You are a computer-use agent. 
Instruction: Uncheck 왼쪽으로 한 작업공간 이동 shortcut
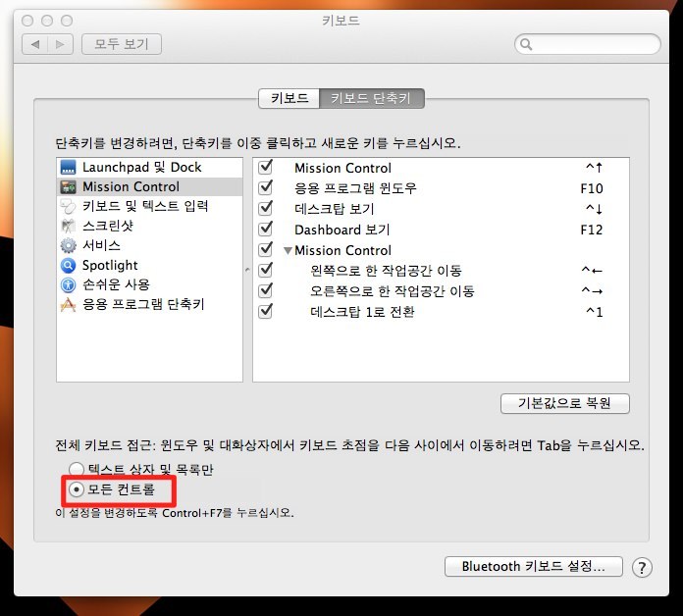click(x=265, y=271)
